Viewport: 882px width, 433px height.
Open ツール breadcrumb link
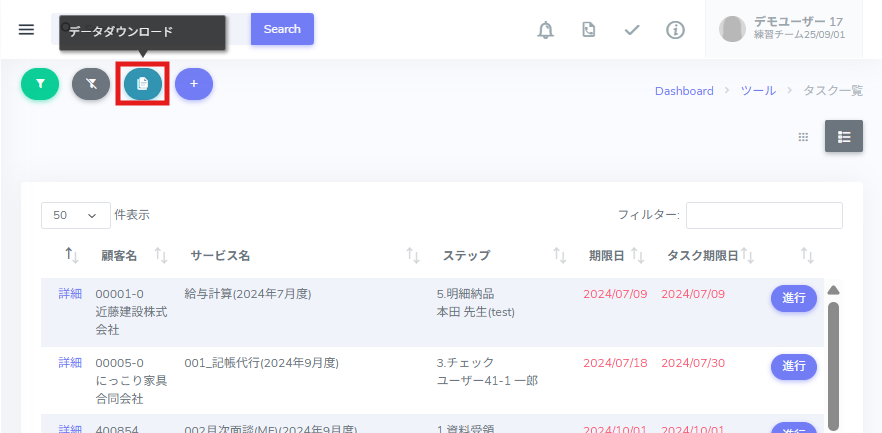[757, 91]
